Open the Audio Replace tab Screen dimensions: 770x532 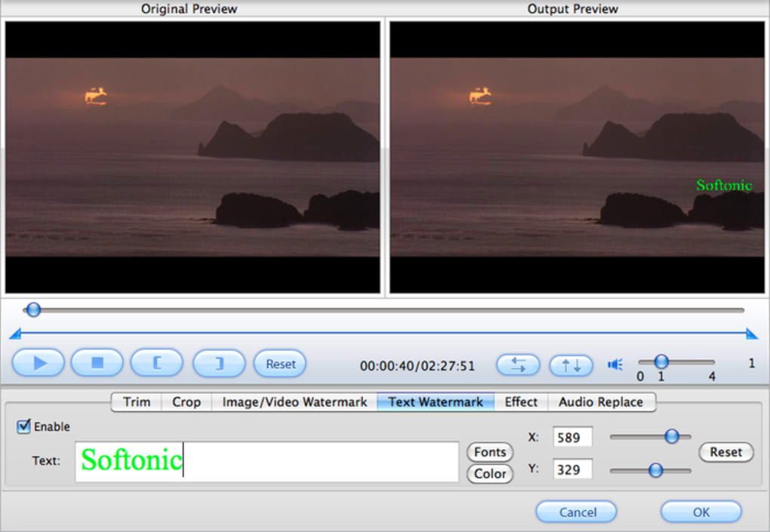click(601, 402)
